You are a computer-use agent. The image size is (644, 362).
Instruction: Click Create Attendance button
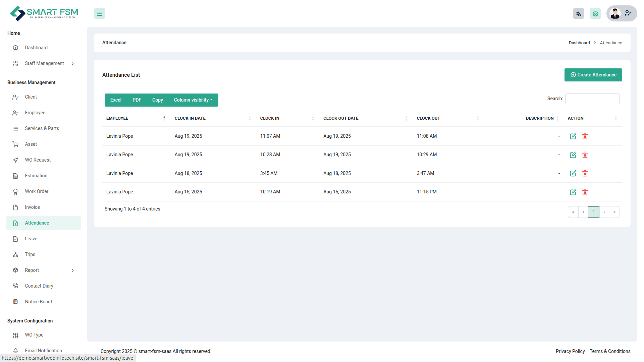point(593,75)
